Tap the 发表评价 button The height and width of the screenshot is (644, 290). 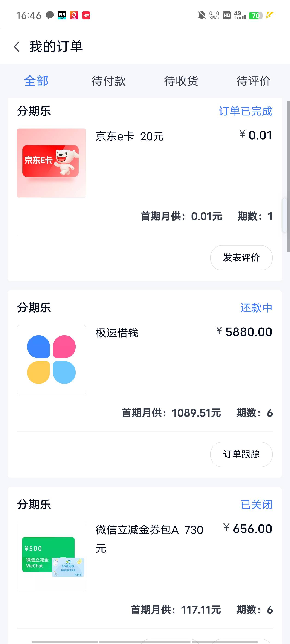tap(241, 258)
